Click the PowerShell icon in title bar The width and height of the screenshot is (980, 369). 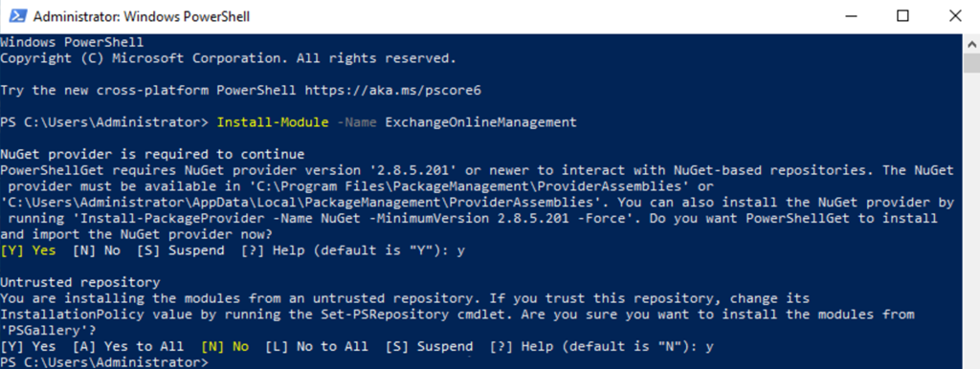click(16, 17)
